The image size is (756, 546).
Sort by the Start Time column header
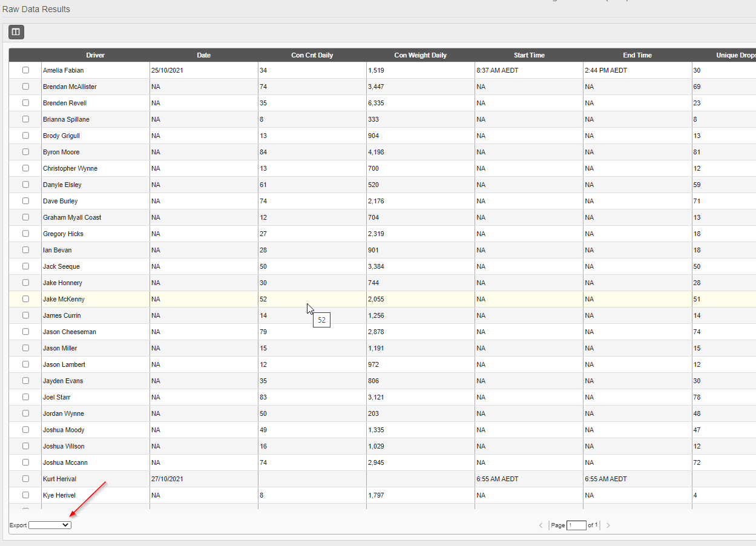[x=529, y=55]
